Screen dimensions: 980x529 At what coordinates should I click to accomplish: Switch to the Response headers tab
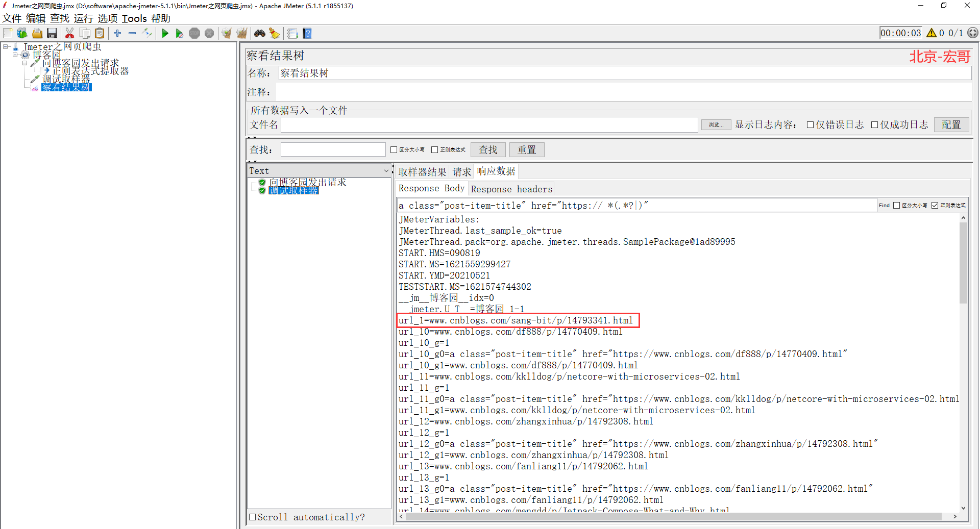511,189
